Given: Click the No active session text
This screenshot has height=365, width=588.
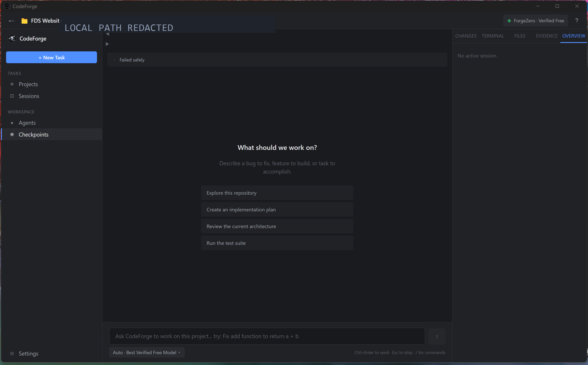Looking at the screenshot, I should [x=477, y=56].
